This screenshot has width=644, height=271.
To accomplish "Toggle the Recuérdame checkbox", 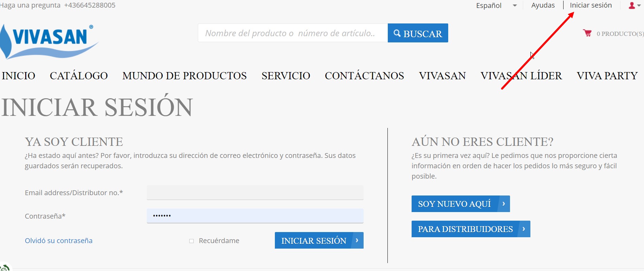I will [191, 241].
